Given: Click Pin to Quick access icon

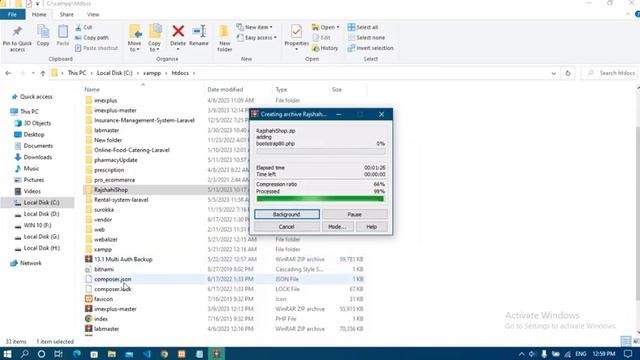Looking at the screenshot, I should [17, 31].
